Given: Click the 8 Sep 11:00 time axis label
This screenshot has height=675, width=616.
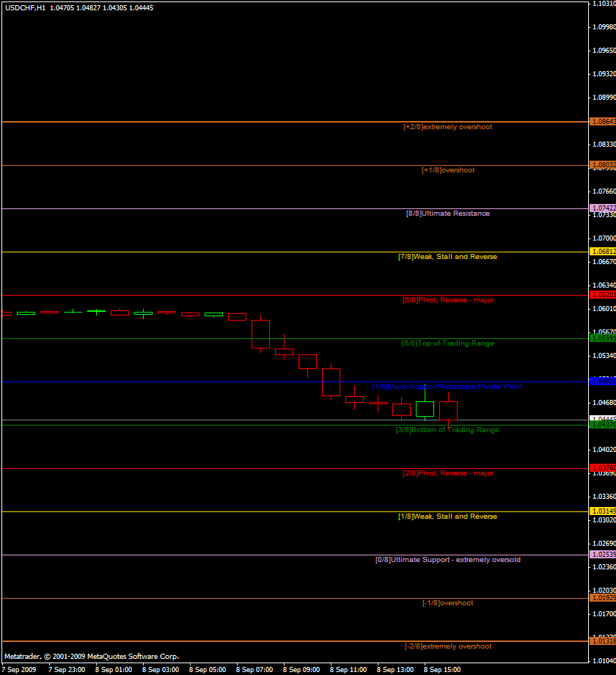Looking at the screenshot, I should click(x=348, y=670).
